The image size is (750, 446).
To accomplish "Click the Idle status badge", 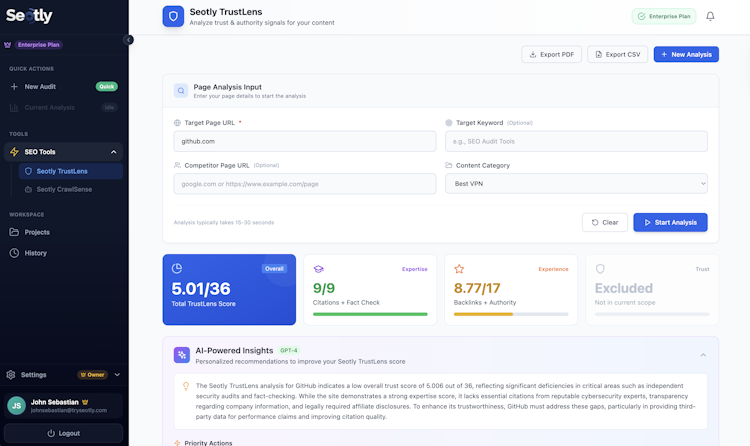I will (x=110, y=108).
